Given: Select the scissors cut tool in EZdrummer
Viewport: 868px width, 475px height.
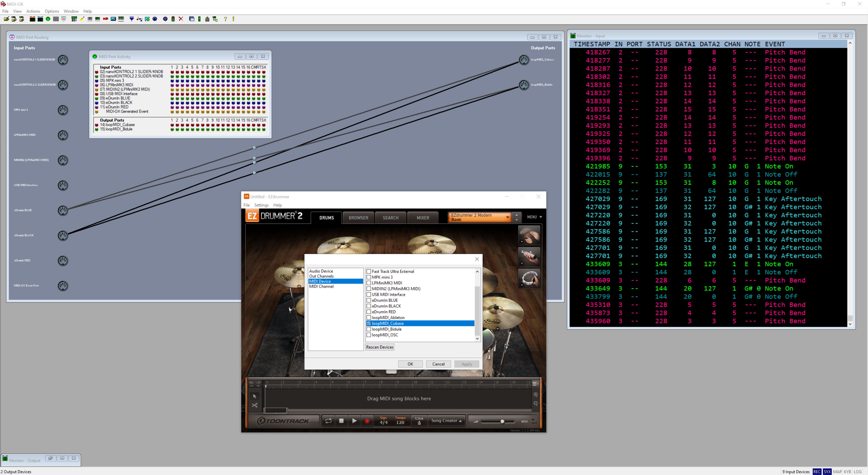Looking at the screenshot, I should (x=254, y=405).
